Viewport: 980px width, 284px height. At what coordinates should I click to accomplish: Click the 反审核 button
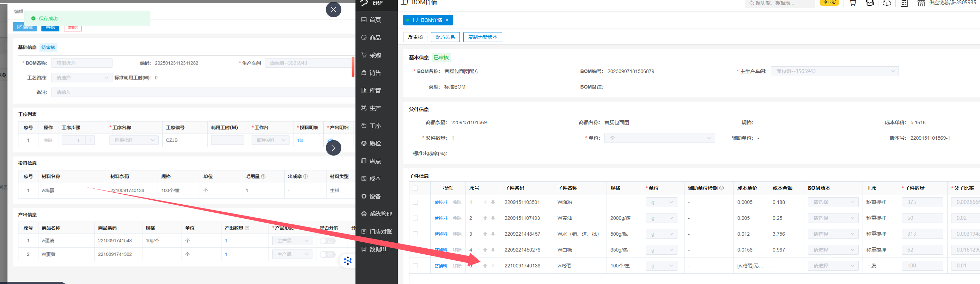415,37
